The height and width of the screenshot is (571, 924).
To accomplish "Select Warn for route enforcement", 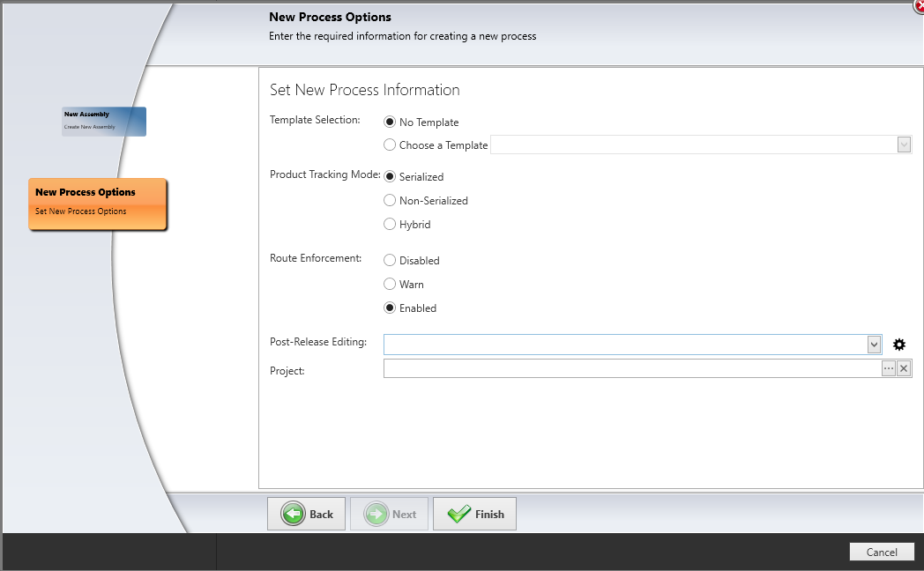I will coord(390,284).
